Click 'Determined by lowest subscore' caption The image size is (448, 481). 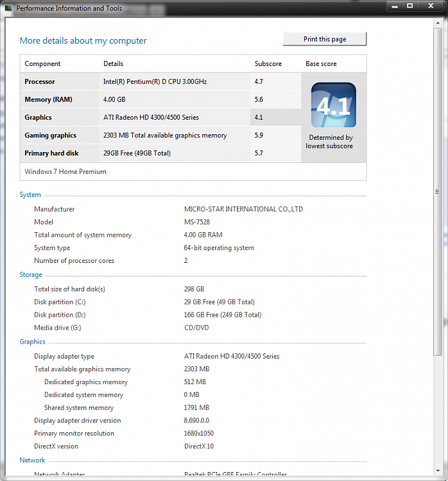[x=329, y=142]
